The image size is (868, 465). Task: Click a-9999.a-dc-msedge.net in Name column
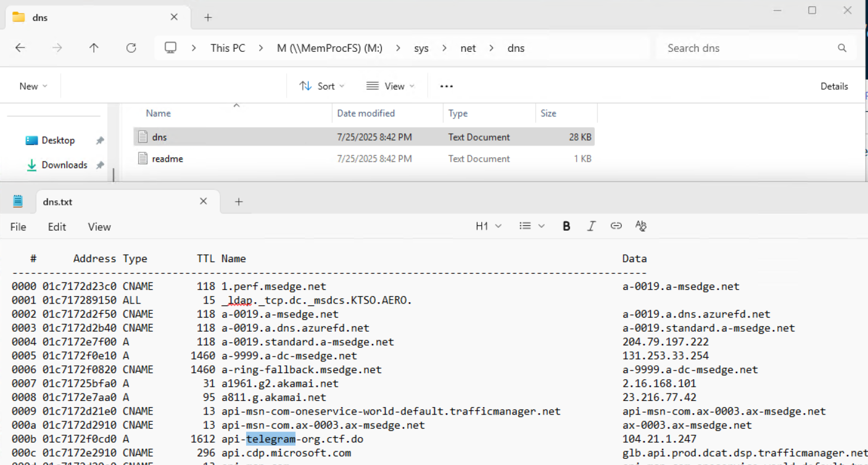tap(289, 356)
